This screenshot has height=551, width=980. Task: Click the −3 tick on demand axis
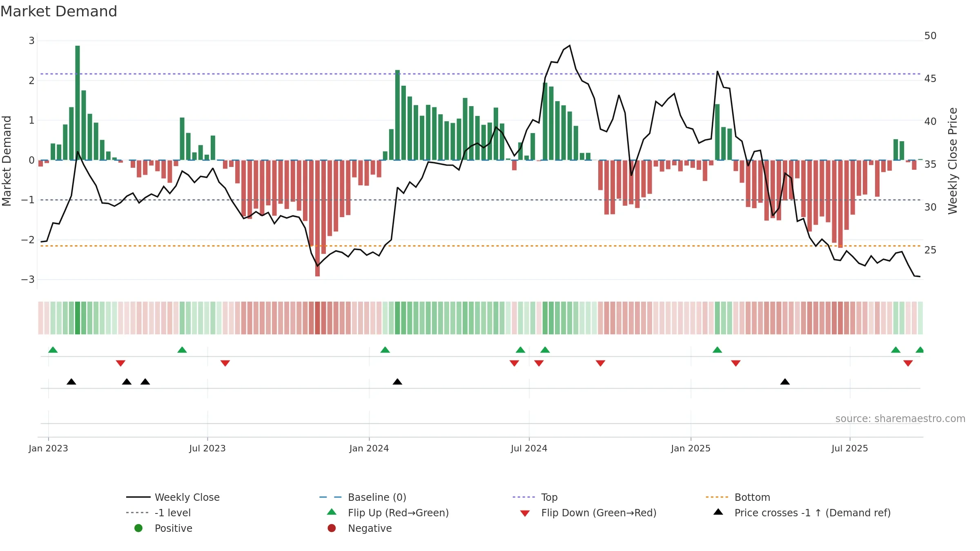28,280
